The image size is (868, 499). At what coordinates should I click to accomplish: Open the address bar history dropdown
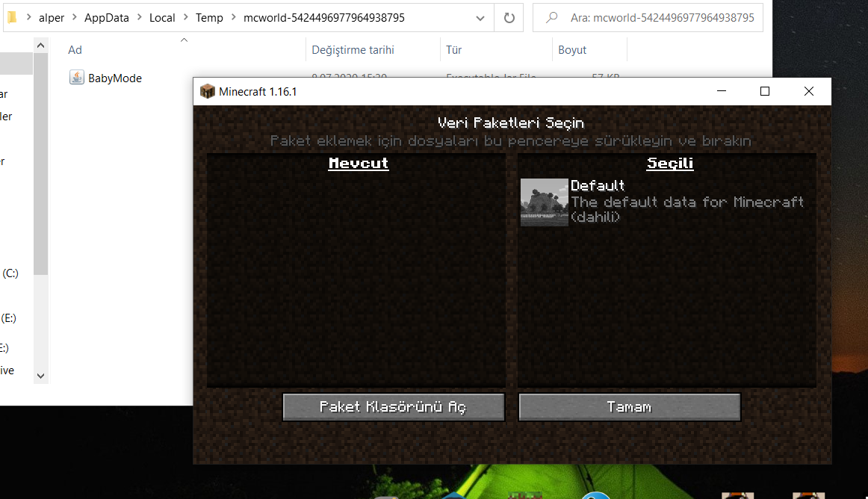[480, 18]
